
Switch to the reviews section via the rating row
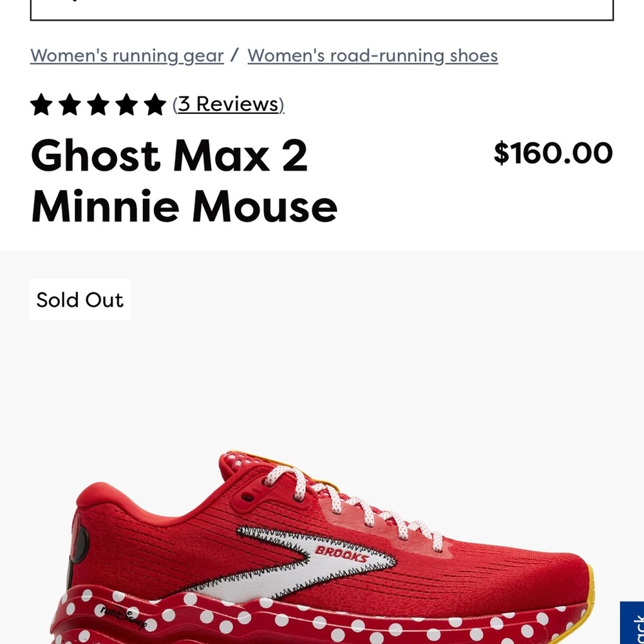(x=227, y=104)
